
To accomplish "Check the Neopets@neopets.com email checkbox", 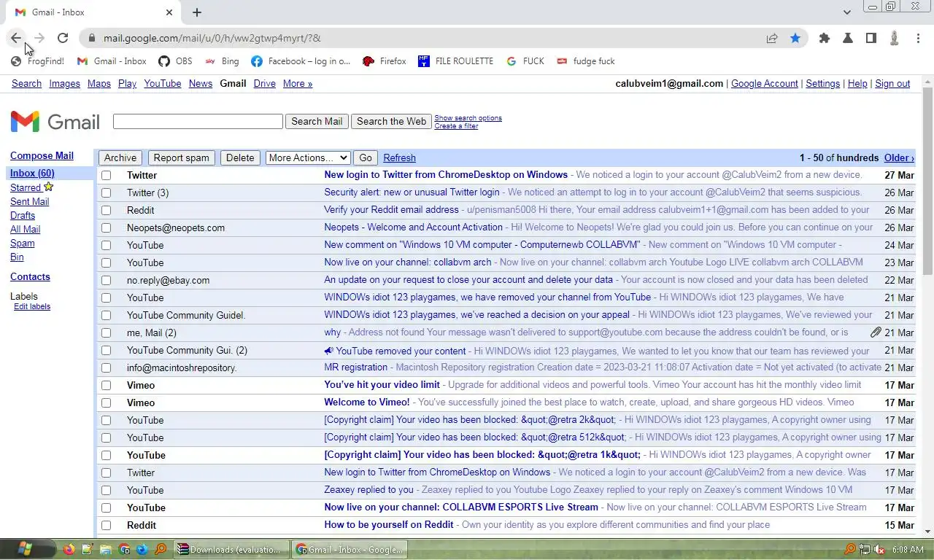I will click(x=107, y=227).
